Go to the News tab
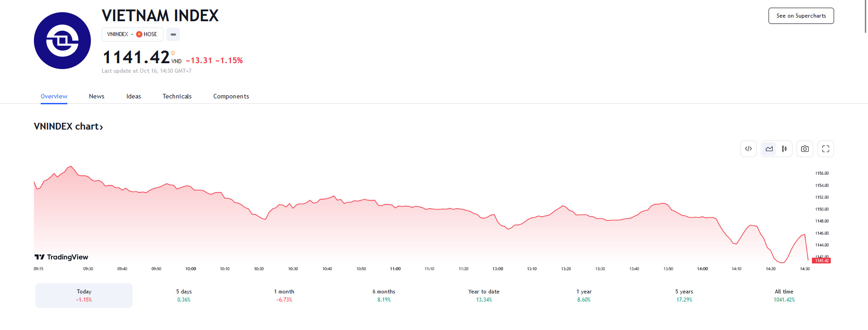The height and width of the screenshot is (330, 868). pos(96,96)
